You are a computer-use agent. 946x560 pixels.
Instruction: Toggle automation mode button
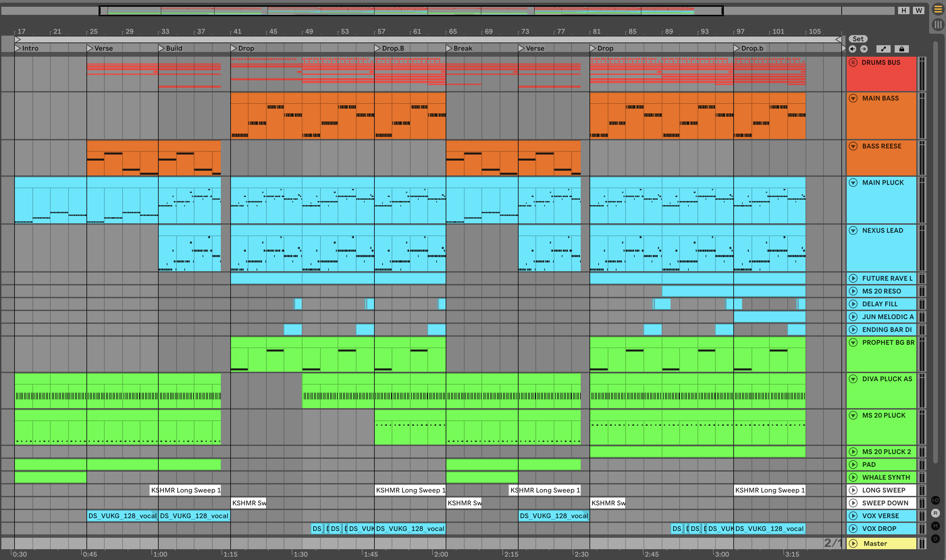tap(883, 49)
